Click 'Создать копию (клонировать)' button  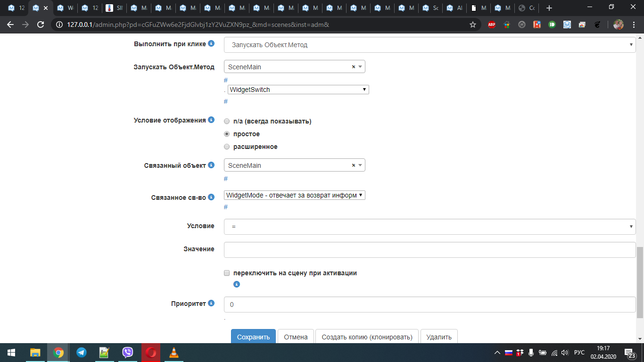coord(367,337)
